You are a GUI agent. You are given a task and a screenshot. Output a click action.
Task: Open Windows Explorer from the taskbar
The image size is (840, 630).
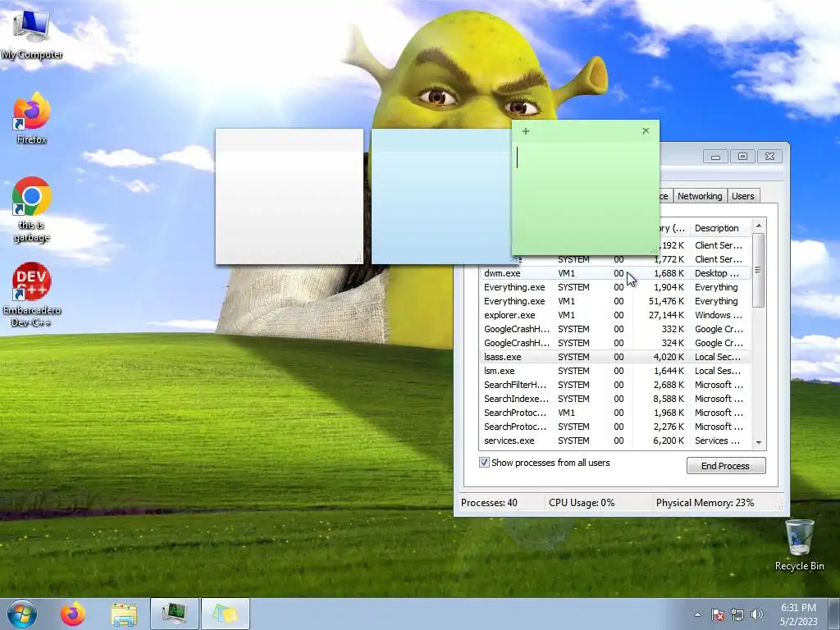click(124, 614)
